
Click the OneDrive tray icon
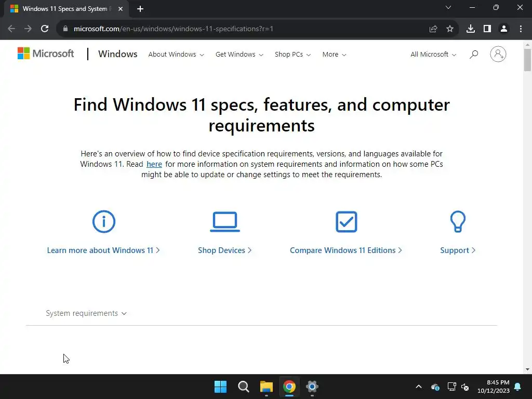coord(435,387)
